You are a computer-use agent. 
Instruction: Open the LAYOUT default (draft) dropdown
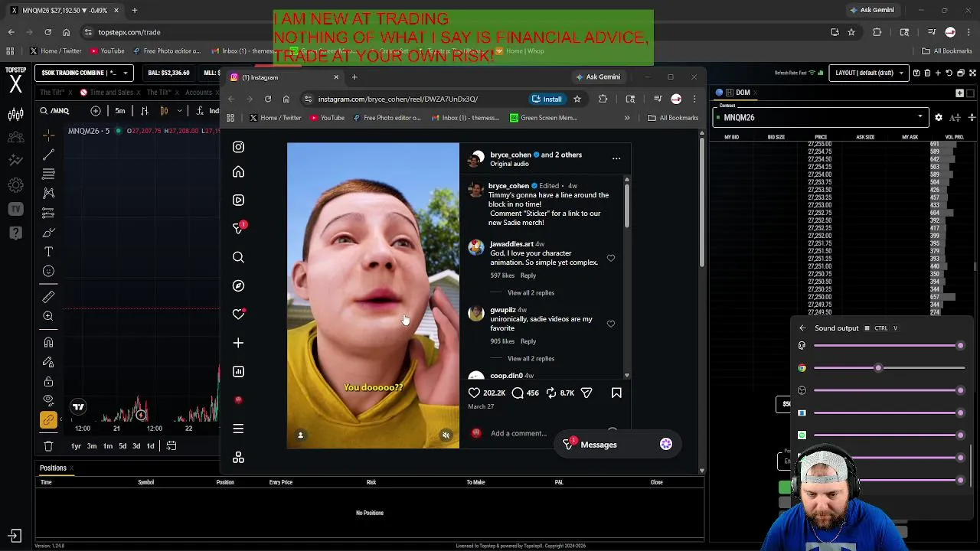tap(870, 73)
